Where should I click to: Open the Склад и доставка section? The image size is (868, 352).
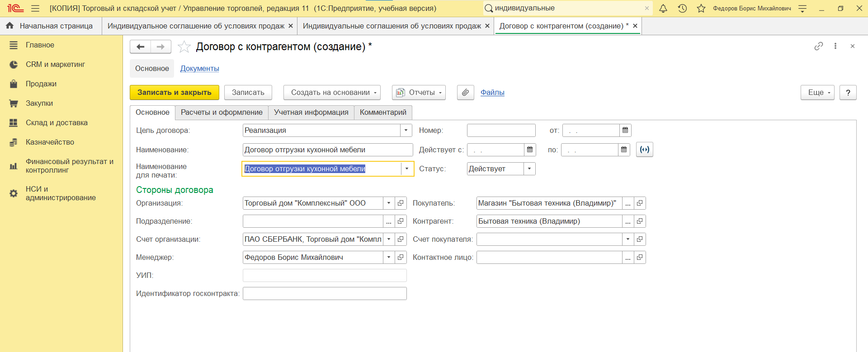[x=57, y=122]
